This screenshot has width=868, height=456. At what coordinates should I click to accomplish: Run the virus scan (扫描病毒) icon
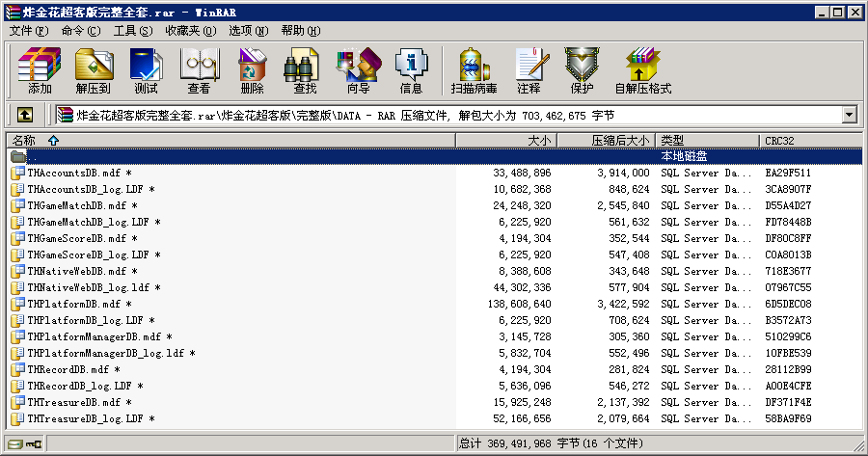[474, 70]
